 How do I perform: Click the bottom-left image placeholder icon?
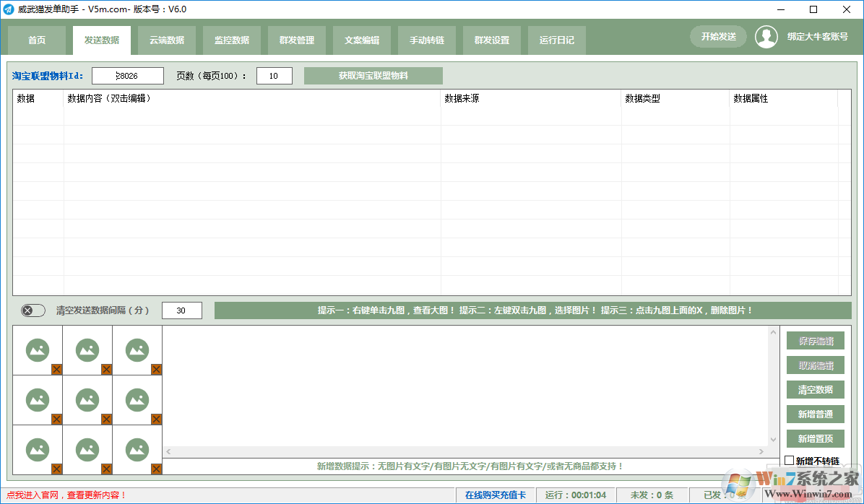[38, 449]
